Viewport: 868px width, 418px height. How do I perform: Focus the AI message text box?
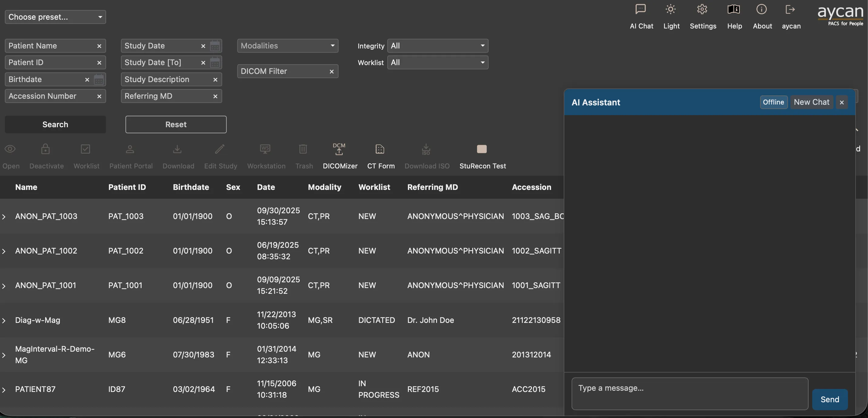[x=690, y=394]
